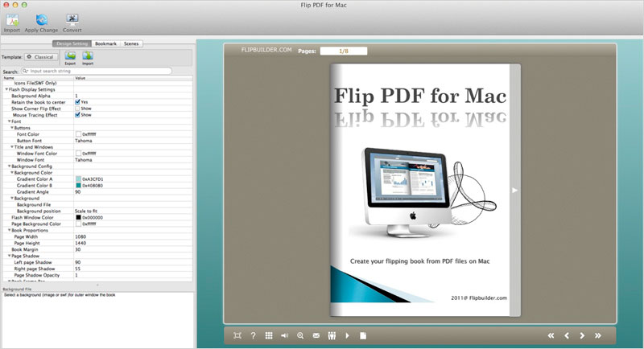The height and width of the screenshot is (349, 644).
Task: Click the page number field 1/8
Action: [344, 51]
